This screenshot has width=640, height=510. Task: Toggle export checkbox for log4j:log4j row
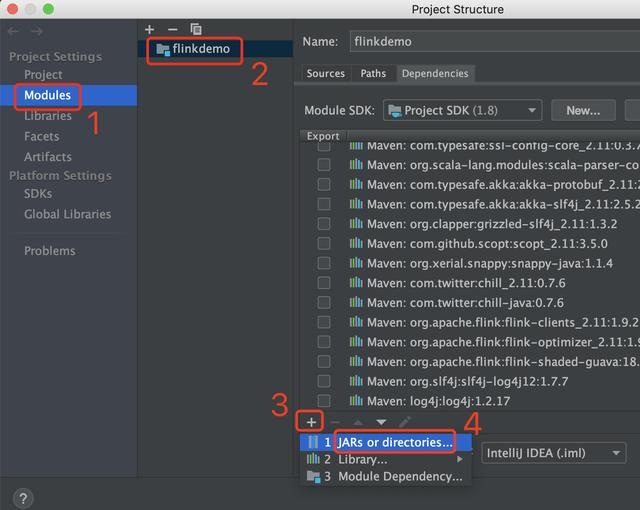tap(324, 401)
